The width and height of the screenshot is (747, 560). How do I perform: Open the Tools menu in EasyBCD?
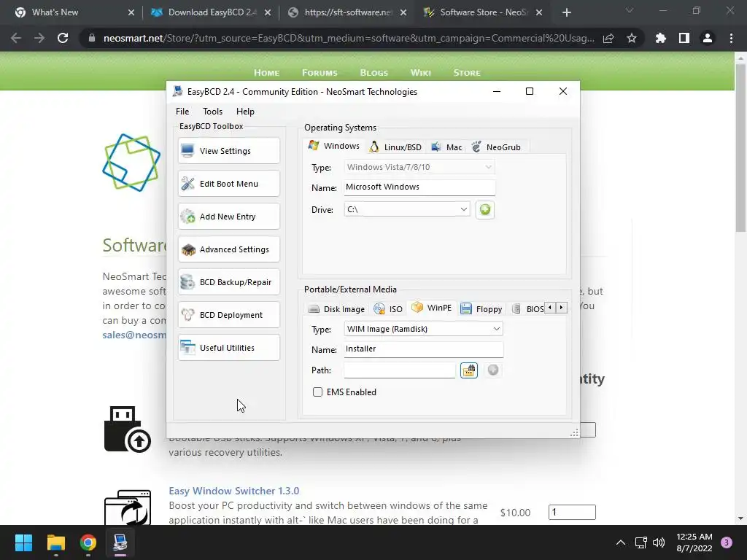212,112
